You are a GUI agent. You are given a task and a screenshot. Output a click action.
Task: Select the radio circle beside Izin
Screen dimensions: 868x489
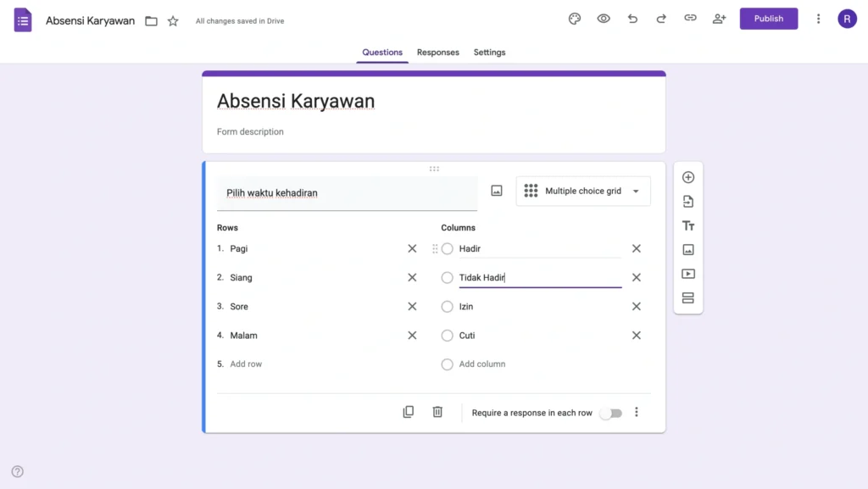448,307
